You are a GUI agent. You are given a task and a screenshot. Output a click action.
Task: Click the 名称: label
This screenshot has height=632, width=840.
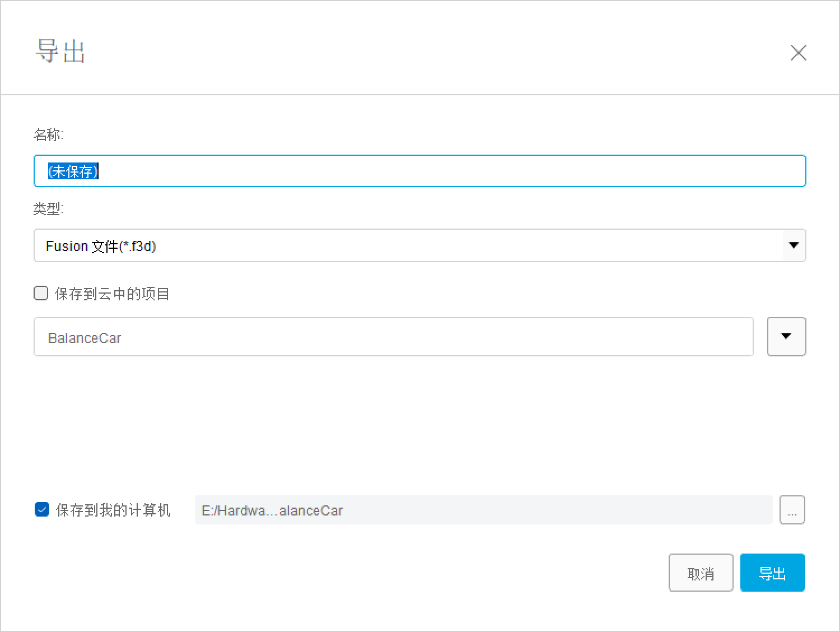(49, 135)
